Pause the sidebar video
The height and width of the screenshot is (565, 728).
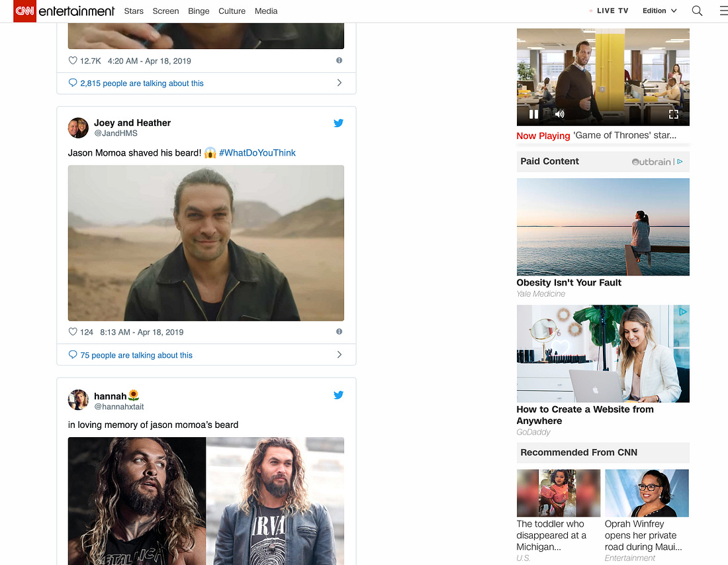click(534, 115)
